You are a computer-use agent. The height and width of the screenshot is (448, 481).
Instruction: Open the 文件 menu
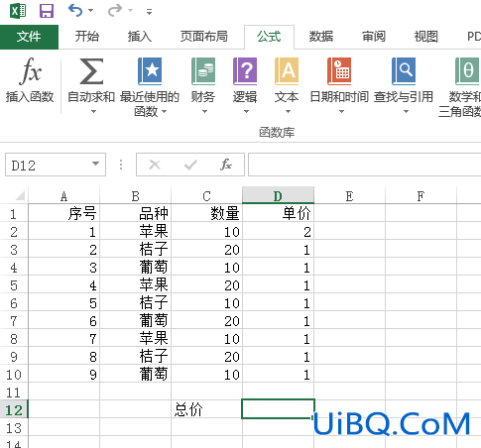coord(29,37)
